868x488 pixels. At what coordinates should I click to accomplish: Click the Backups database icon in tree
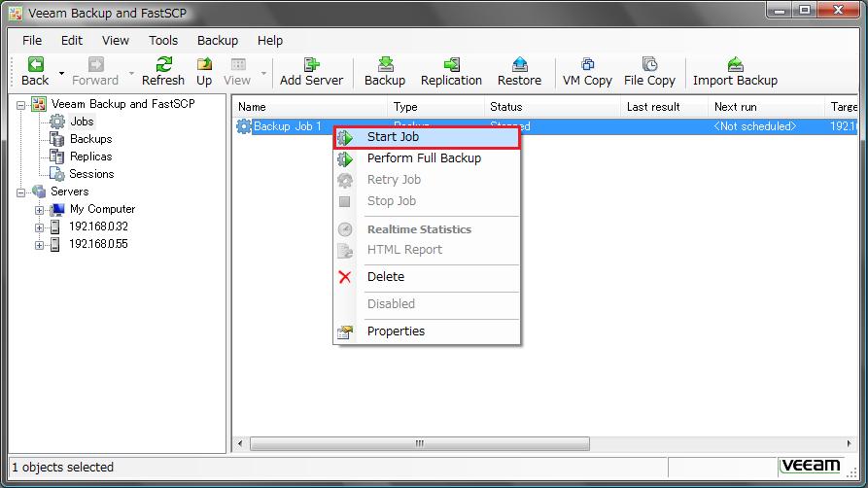point(57,139)
